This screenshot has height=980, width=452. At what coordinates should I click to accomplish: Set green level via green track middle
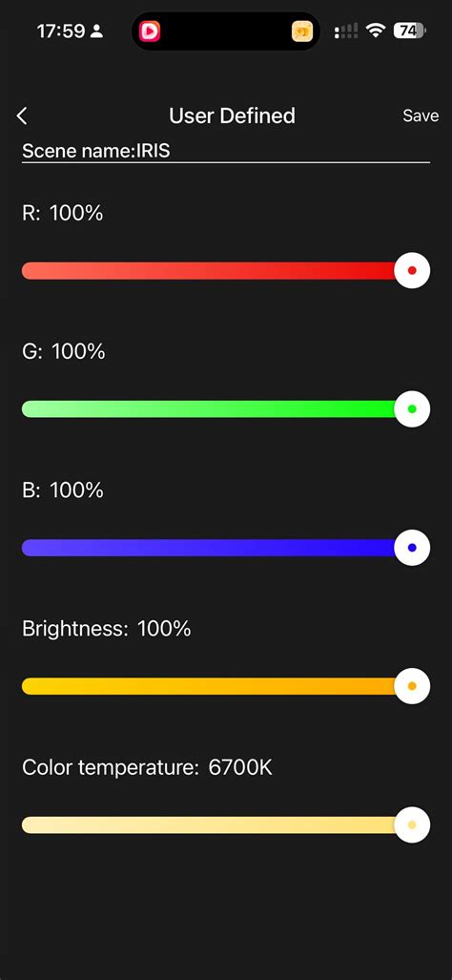click(x=209, y=408)
